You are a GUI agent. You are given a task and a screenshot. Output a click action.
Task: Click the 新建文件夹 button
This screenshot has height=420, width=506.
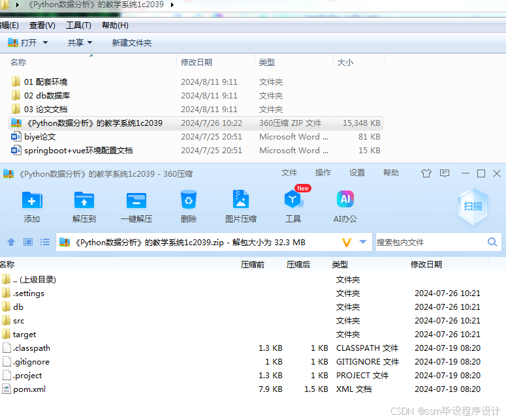pyautogui.click(x=132, y=43)
